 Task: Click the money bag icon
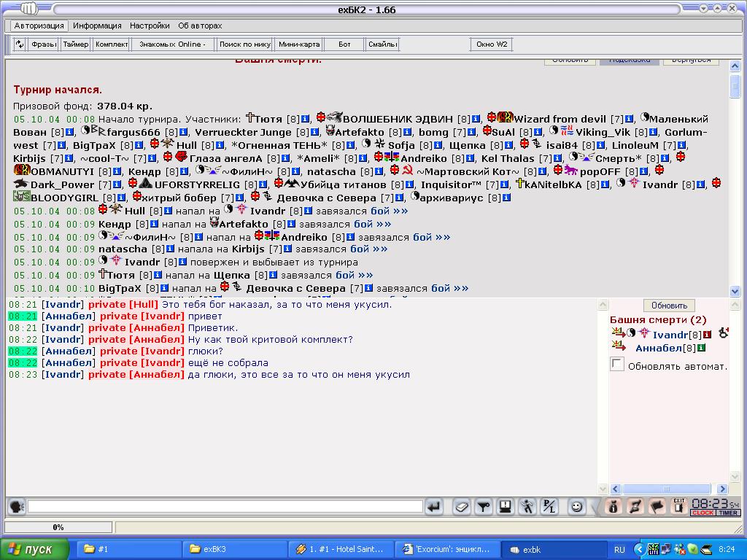click(x=614, y=507)
